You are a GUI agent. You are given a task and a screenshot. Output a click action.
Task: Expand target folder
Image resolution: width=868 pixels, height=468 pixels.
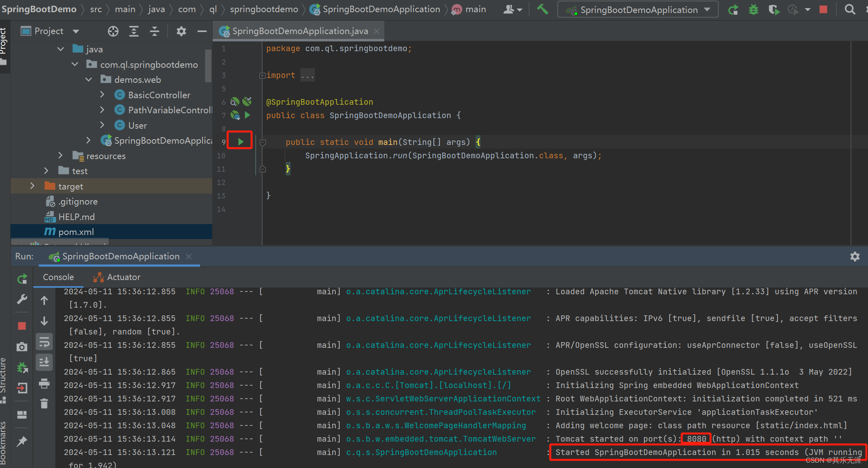pyautogui.click(x=32, y=186)
